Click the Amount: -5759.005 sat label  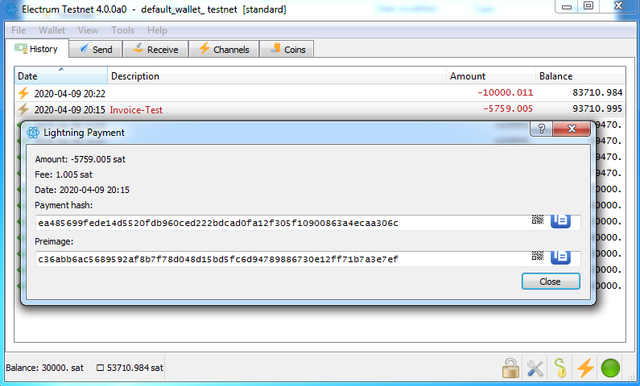click(80, 159)
